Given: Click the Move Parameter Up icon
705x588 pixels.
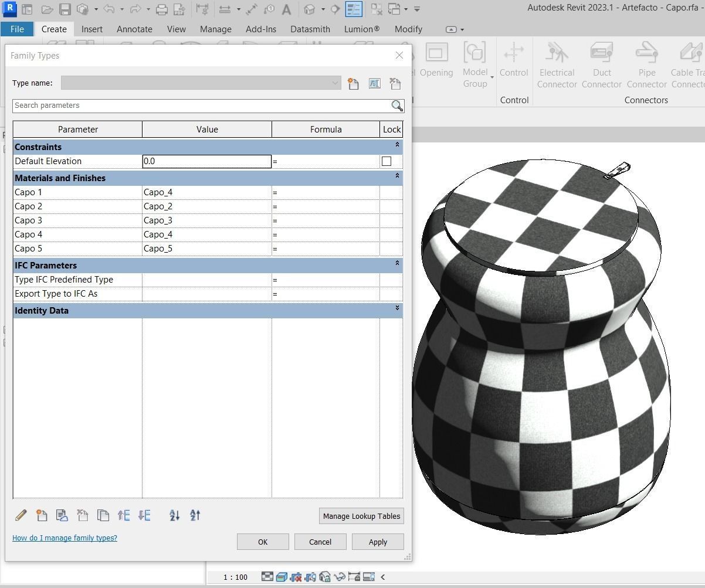Looking at the screenshot, I should [124, 515].
